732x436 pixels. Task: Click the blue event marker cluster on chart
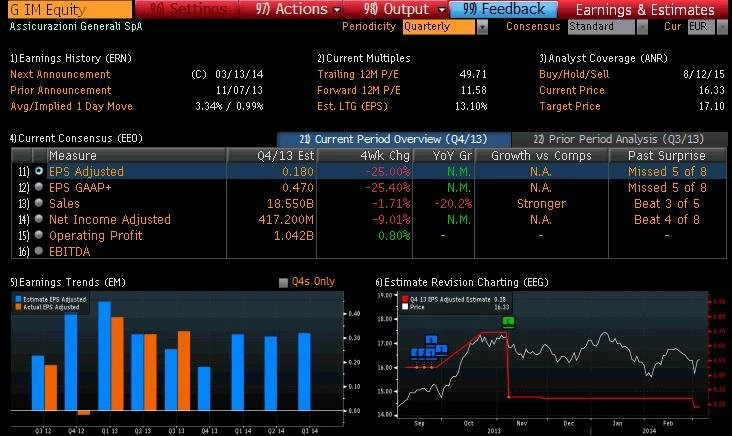tap(429, 348)
